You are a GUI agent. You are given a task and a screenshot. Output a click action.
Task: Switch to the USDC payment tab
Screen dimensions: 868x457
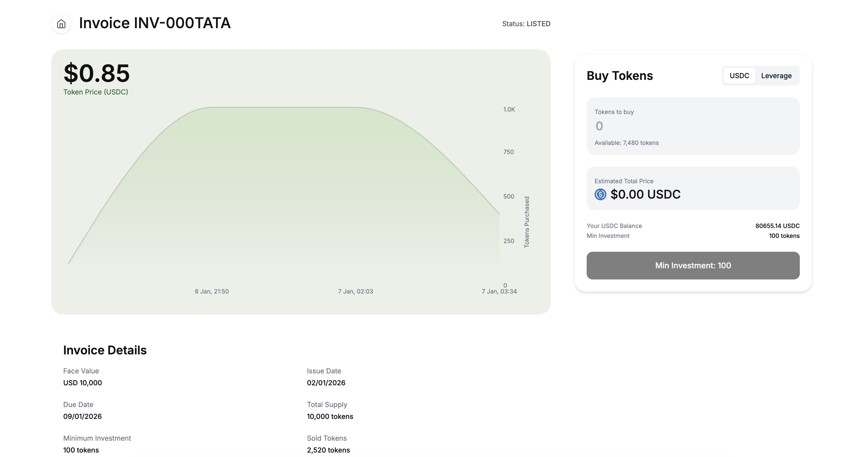pos(739,75)
